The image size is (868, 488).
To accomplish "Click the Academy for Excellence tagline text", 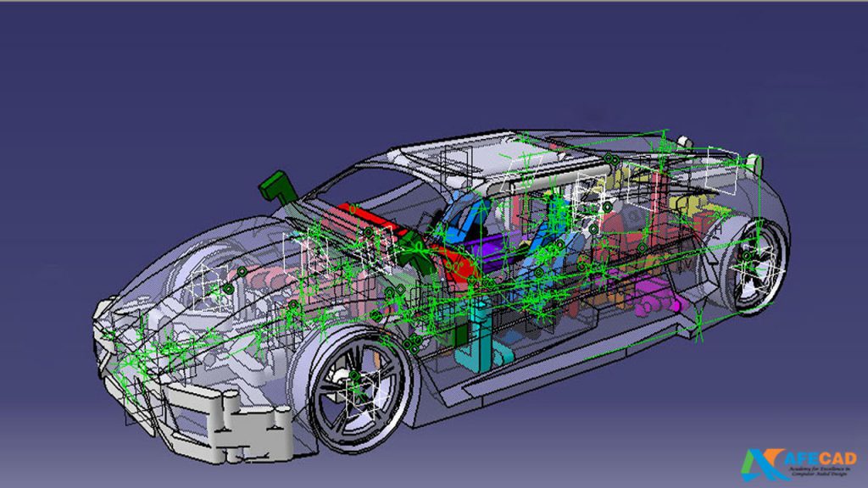I will [818, 472].
